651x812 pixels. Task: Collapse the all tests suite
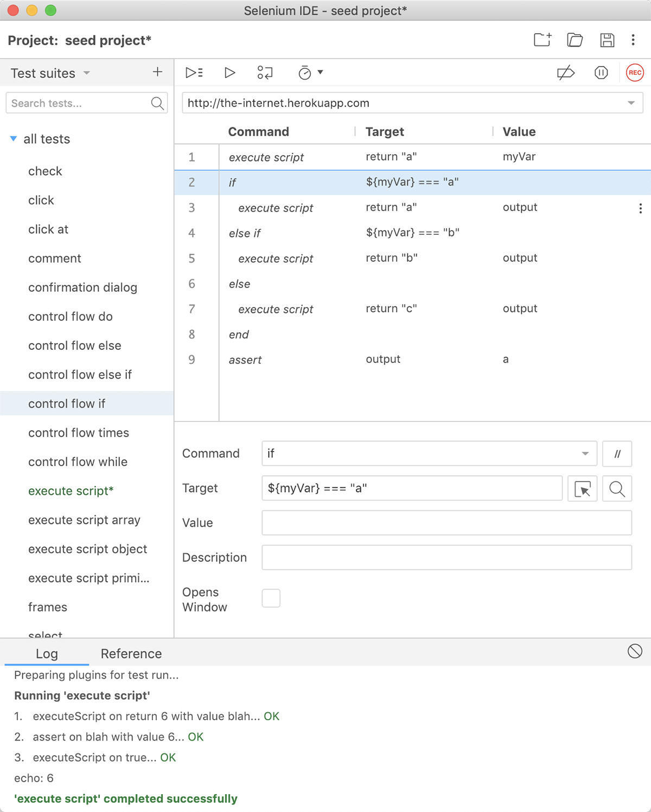(x=14, y=139)
